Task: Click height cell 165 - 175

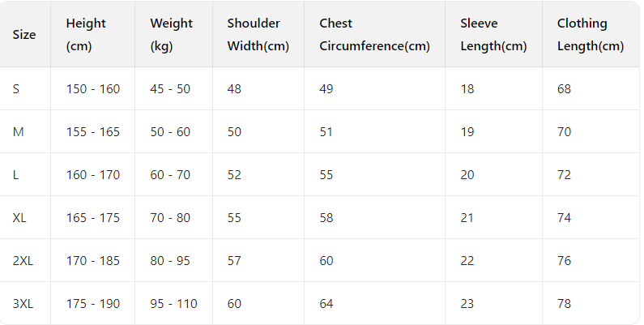Action: (92, 218)
